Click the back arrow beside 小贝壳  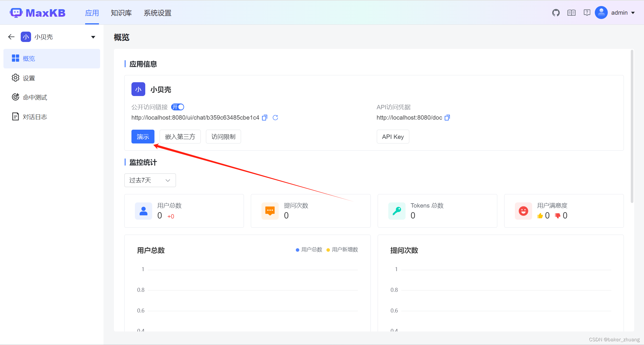coord(11,37)
